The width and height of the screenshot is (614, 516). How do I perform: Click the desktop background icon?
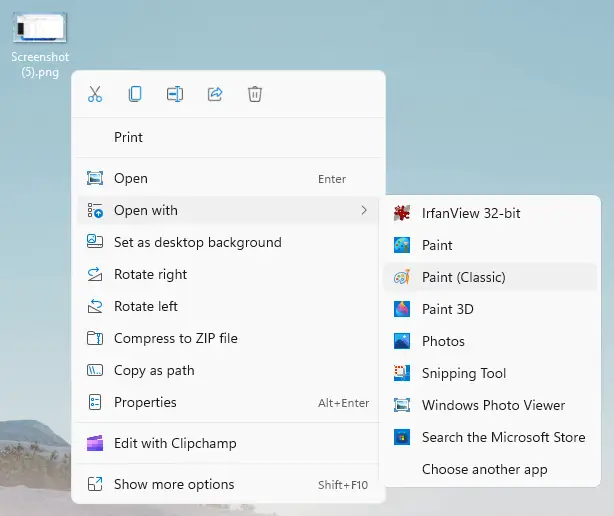coord(95,242)
